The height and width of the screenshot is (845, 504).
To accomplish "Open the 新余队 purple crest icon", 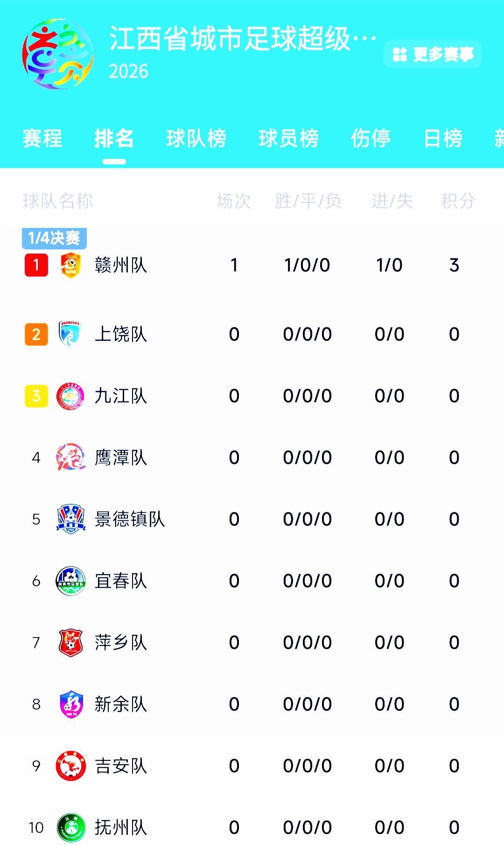I will click(x=71, y=704).
